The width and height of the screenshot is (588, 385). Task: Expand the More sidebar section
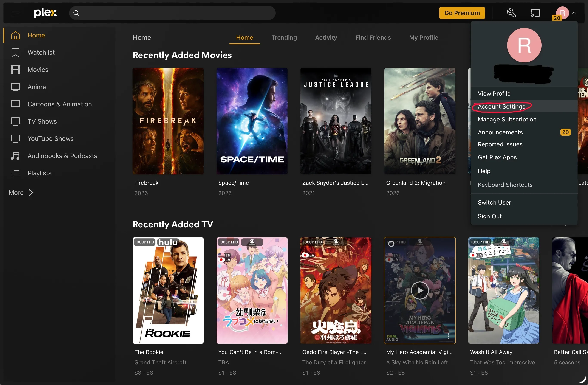click(21, 192)
